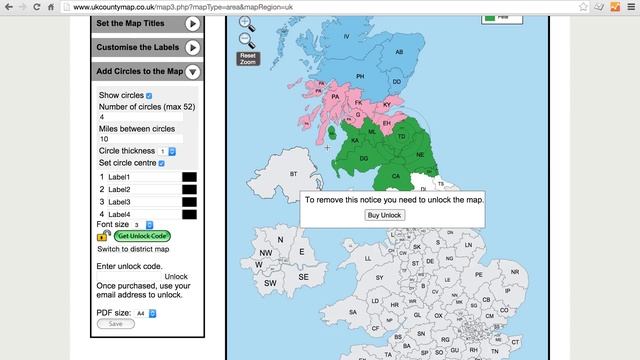Switch to district map link
640x360 pixels.
[133, 249]
